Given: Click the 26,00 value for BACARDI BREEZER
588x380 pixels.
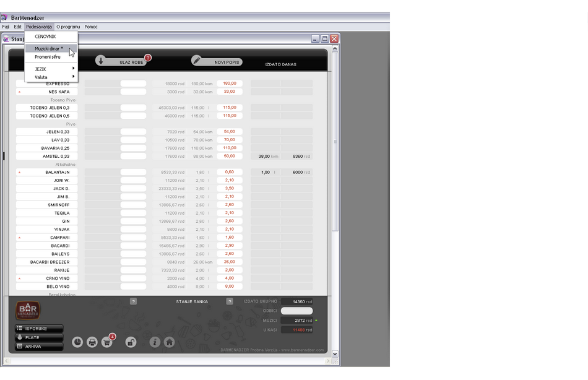Looking at the screenshot, I should pyautogui.click(x=230, y=262).
